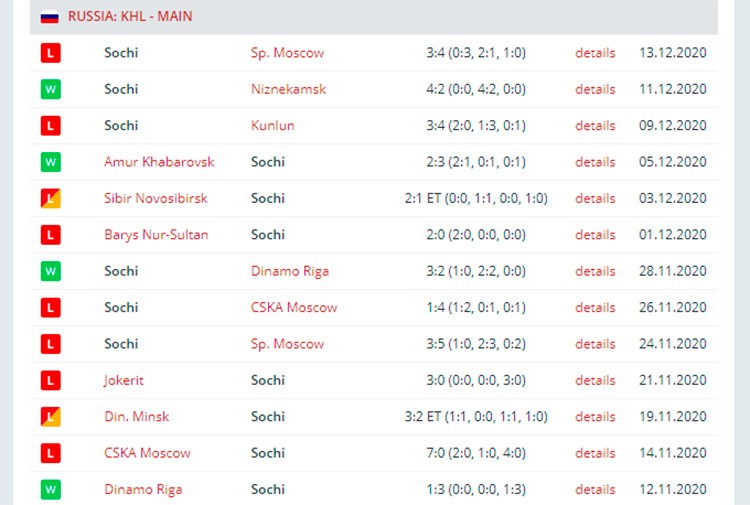This screenshot has width=750, height=505.
Task: Click the win badge for Amur Khabarovsk match
Action: [x=51, y=162]
